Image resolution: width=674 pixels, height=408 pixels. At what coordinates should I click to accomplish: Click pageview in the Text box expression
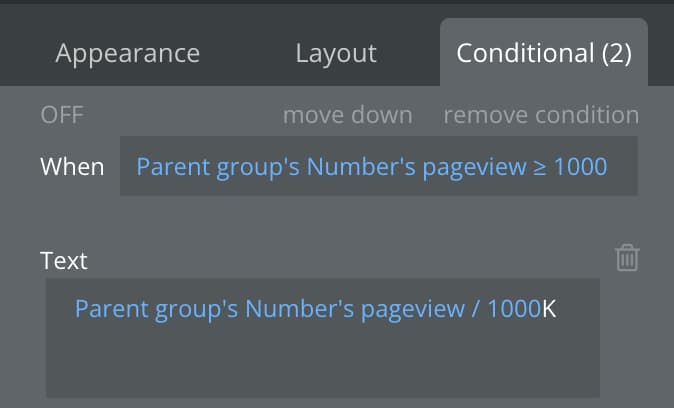click(x=413, y=310)
